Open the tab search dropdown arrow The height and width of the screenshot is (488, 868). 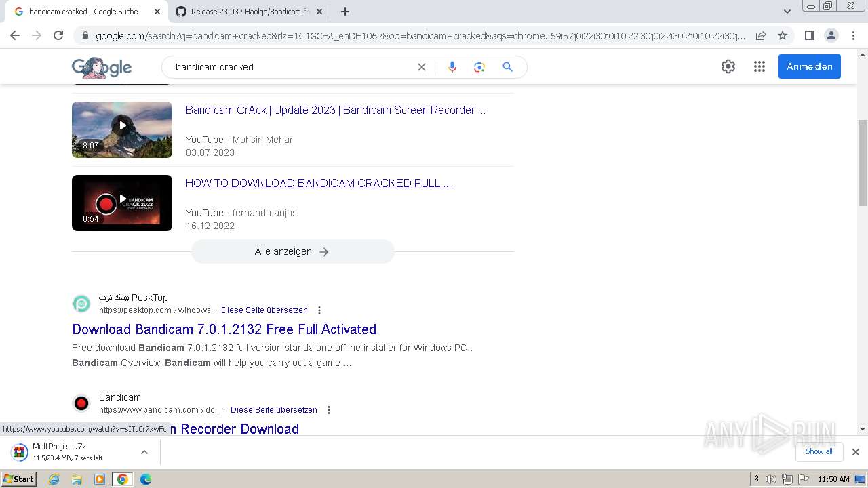(787, 12)
